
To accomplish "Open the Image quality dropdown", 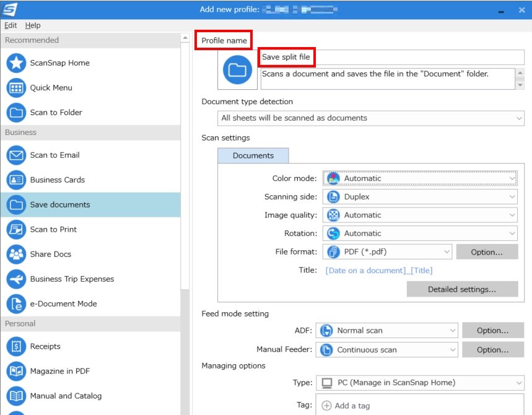I will pyautogui.click(x=420, y=215).
